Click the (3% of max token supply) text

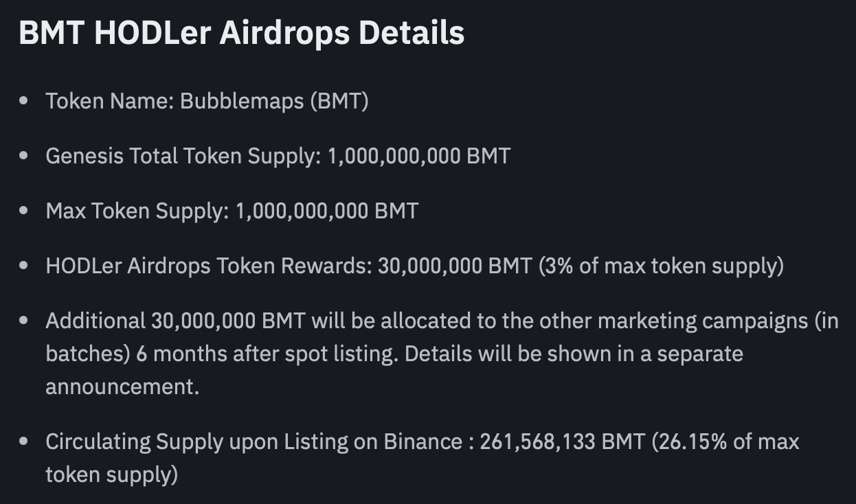[661, 266]
